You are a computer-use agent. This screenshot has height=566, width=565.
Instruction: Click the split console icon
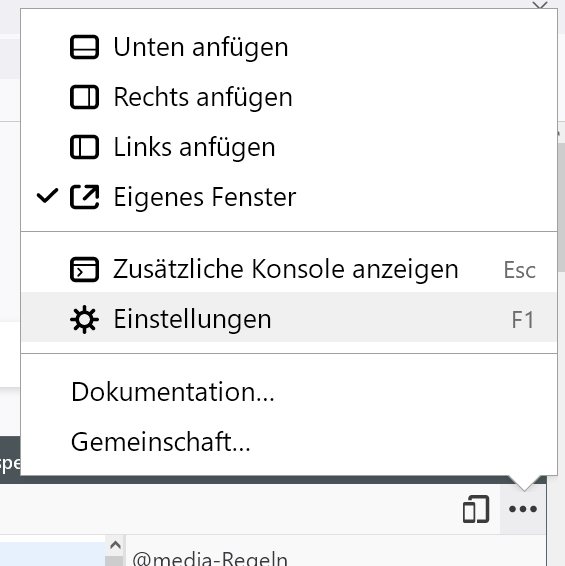pos(84,269)
